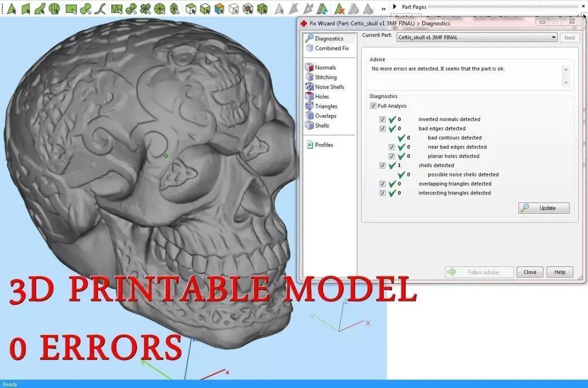Click the grey wireframe cube icon

(234, 8)
